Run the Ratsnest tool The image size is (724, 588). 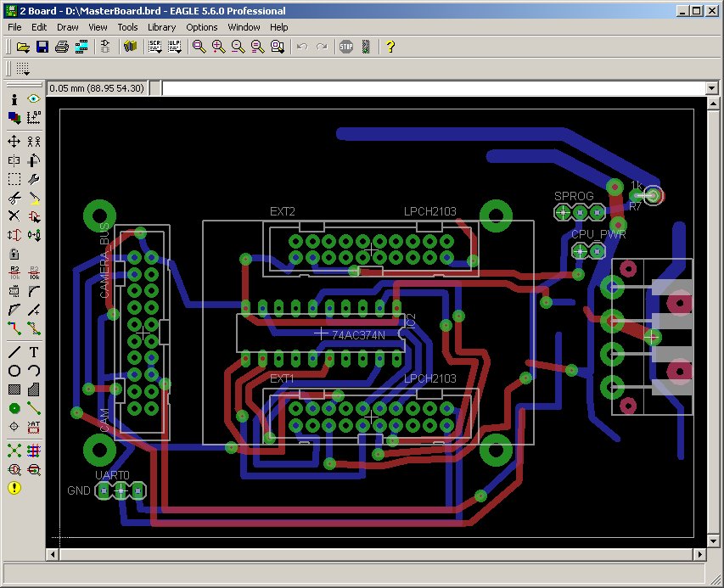(14, 450)
